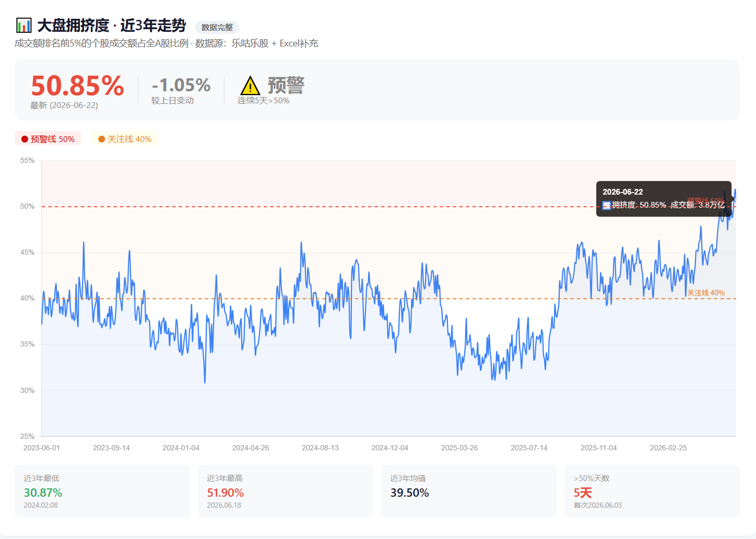Click the 39.50% average value

click(x=410, y=493)
